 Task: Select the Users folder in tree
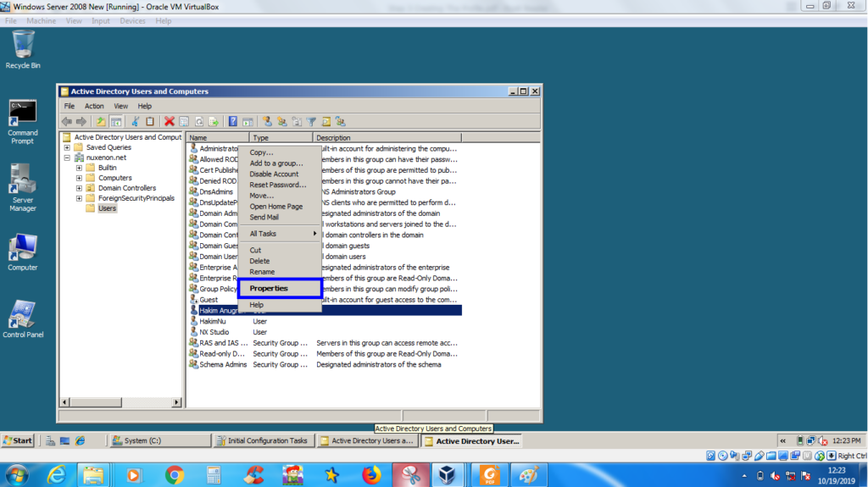107,208
